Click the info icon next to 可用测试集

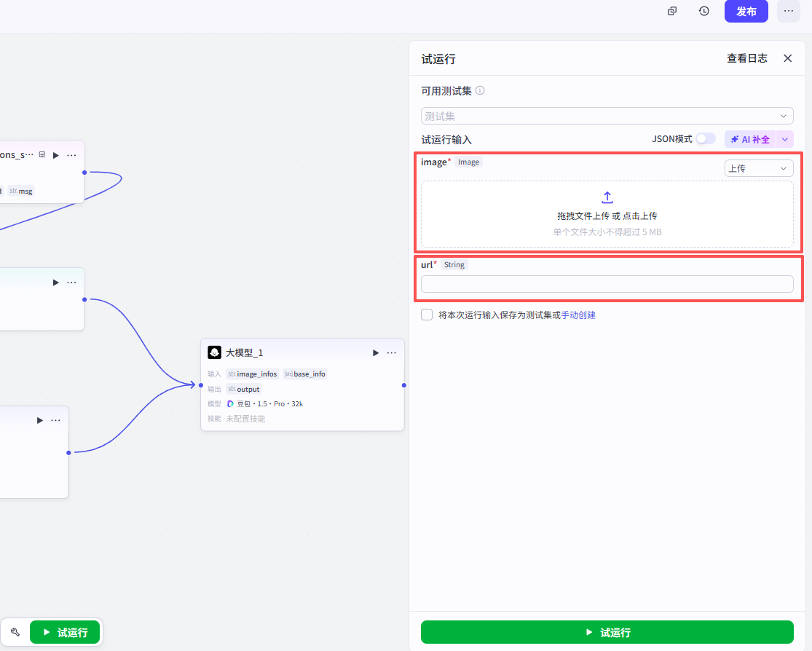tap(480, 91)
